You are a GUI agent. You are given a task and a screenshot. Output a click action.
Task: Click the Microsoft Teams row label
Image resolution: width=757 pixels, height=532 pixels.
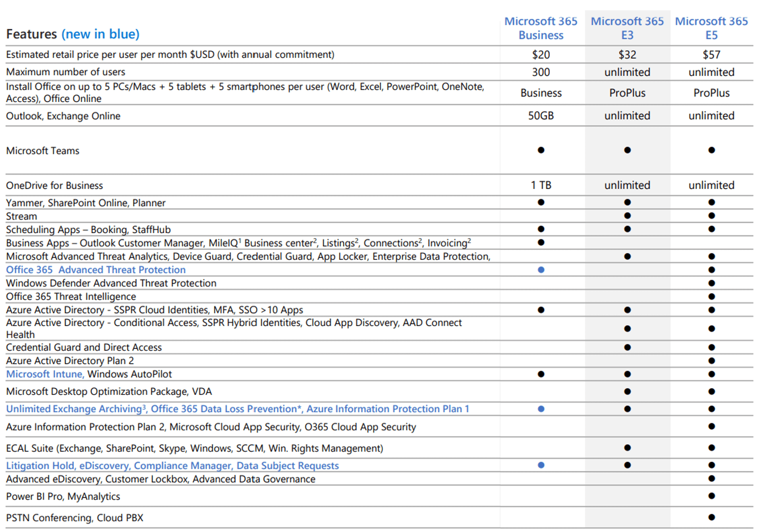[42, 151]
